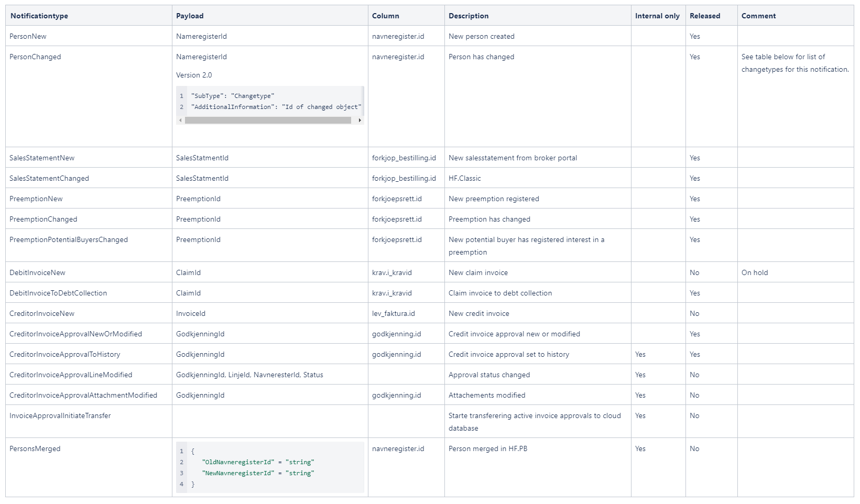Click the "HF.Classic" description cell
The image size is (860, 504).
464,178
